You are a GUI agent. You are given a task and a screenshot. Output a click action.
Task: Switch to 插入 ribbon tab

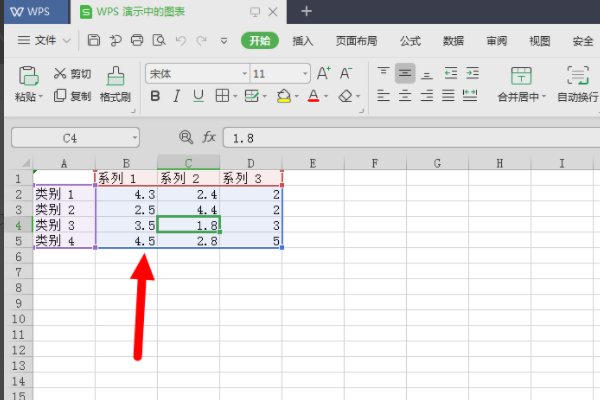[303, 41]
